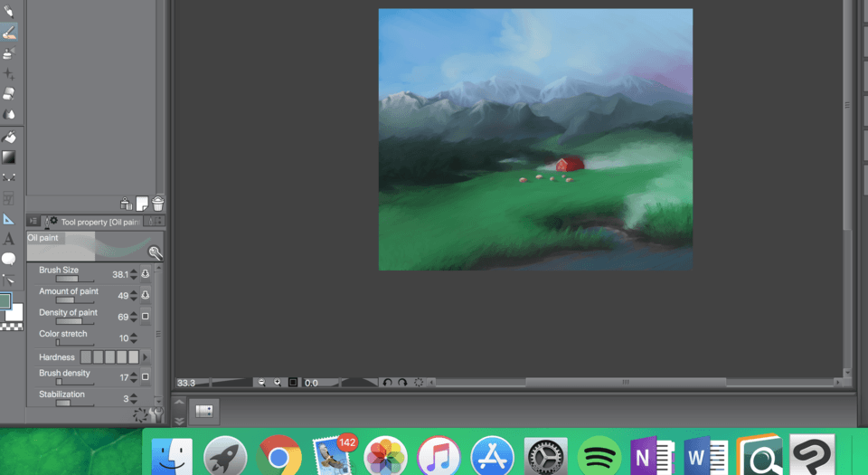The image size is (868, 475).
Task: Adjust the Color stretch stepper
Action: tap(134, 337)
